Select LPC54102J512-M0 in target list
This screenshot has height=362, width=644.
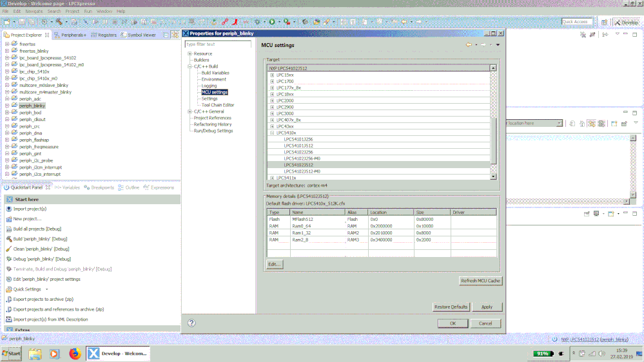point(302,171)
